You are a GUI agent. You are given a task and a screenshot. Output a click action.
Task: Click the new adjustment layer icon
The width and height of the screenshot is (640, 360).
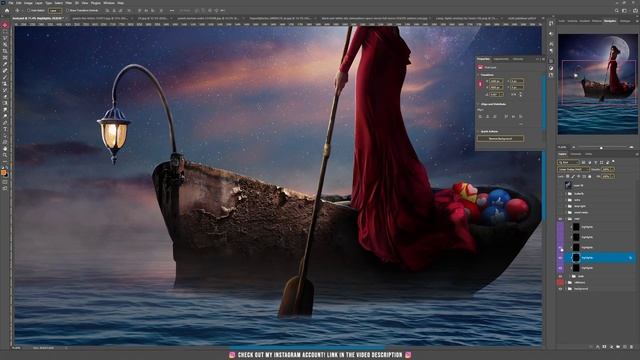click(611, 347)
